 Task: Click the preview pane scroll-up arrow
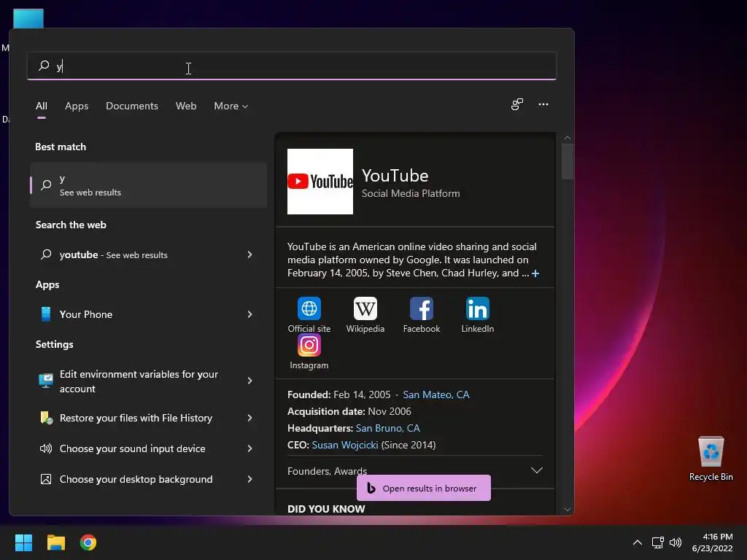pyautogui.click(x=567, y=138)
